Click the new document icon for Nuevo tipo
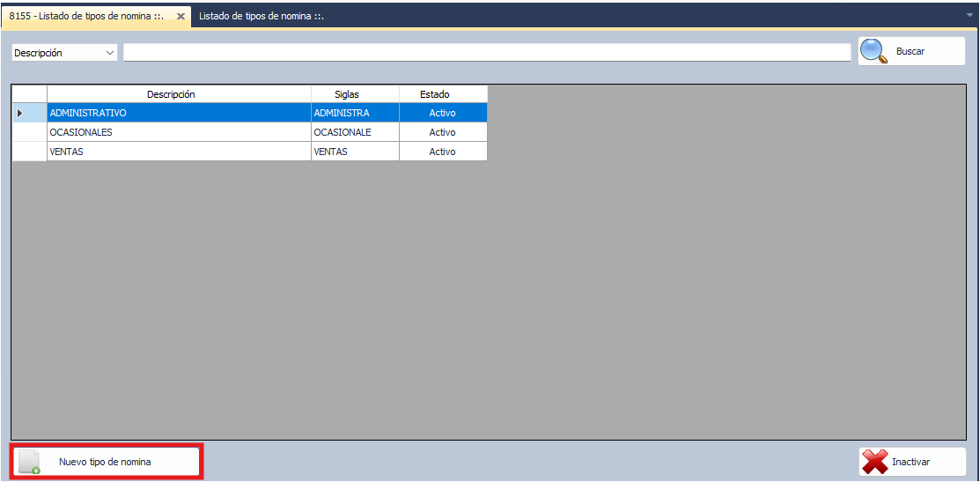The width and height of the screenshot is (980, 482). (30, 462)
